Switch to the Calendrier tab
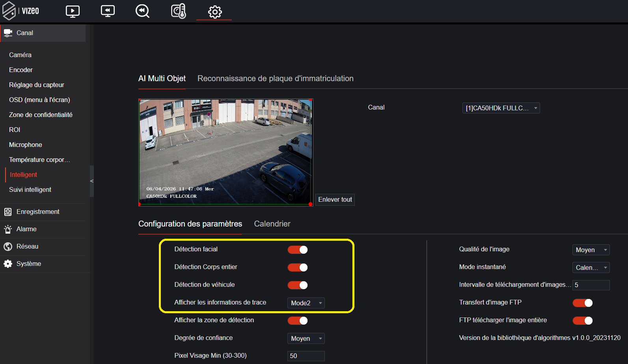 tap(272, 224)
